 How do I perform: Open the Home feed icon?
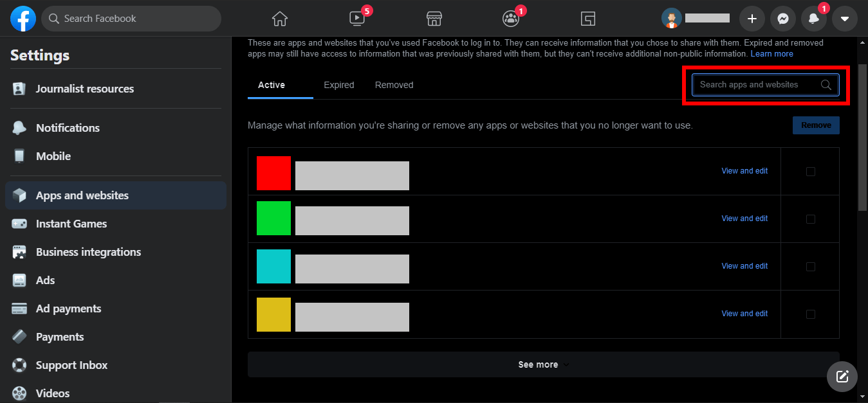tap(279, 19)
